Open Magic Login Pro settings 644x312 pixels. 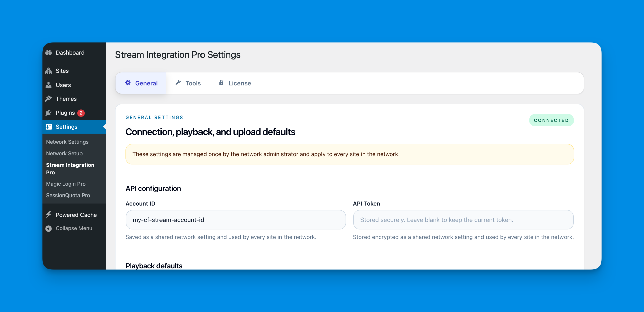point(66,184)
